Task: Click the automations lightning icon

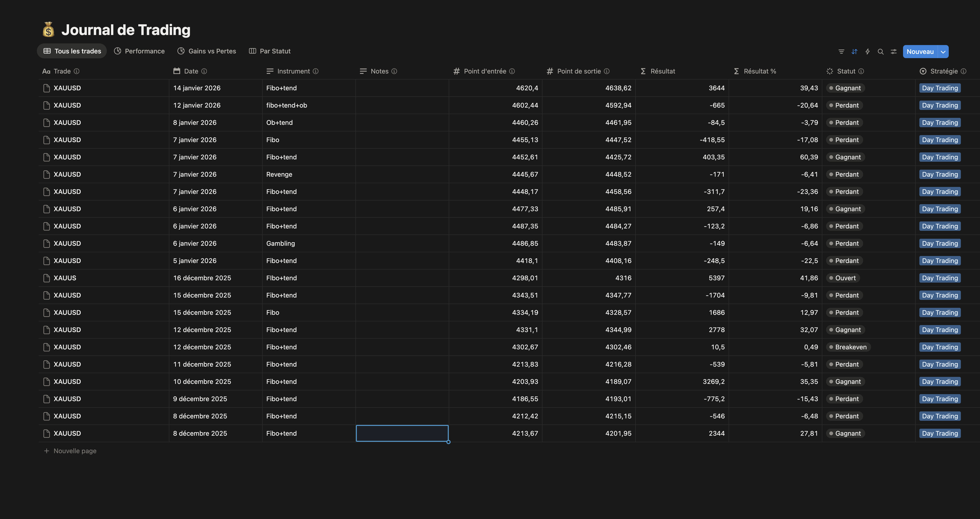Action: point(867,51)
